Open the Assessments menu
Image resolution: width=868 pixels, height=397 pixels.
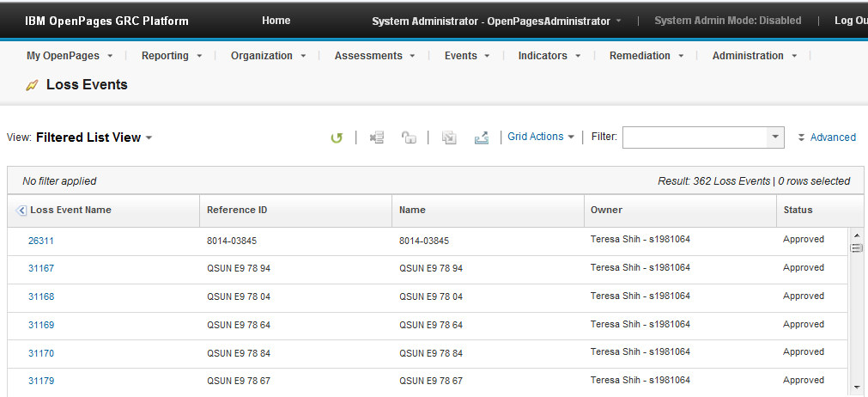375,55
